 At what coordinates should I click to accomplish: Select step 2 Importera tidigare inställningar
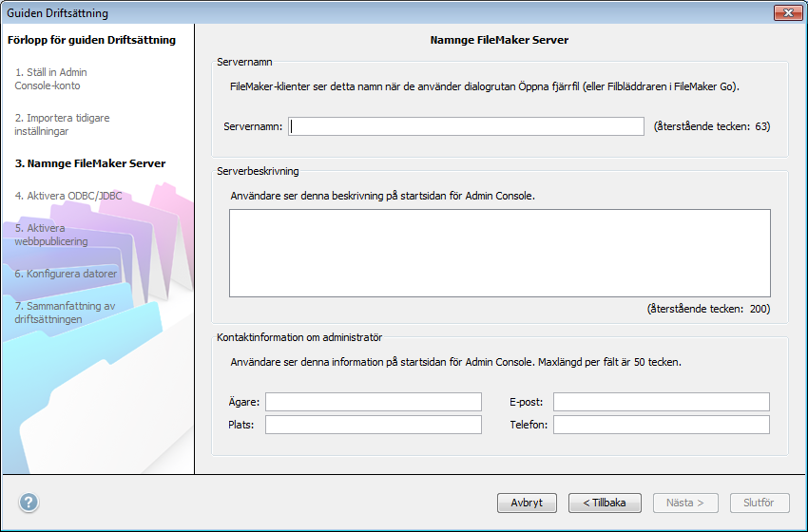click(x=62, y=124)
